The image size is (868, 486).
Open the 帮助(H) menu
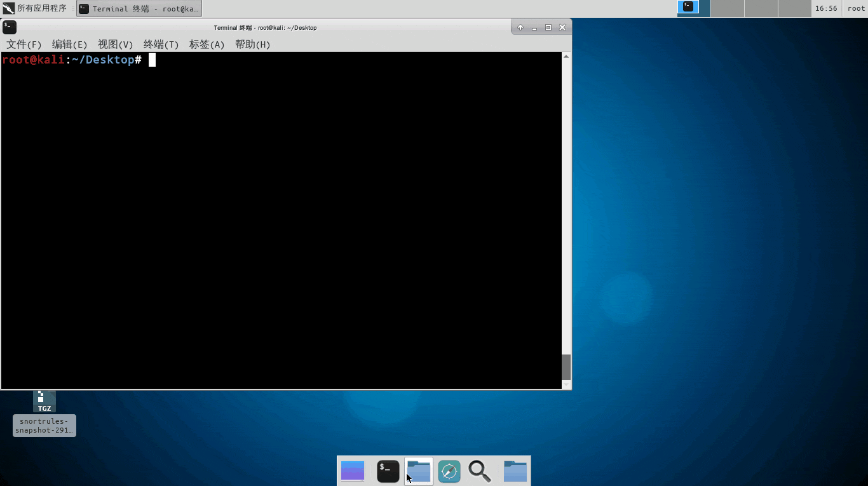tap(253, 44)
